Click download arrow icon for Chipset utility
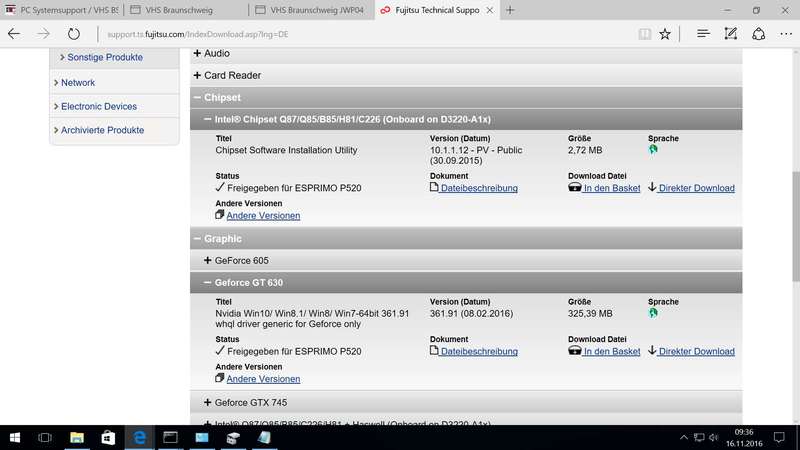 652,187
